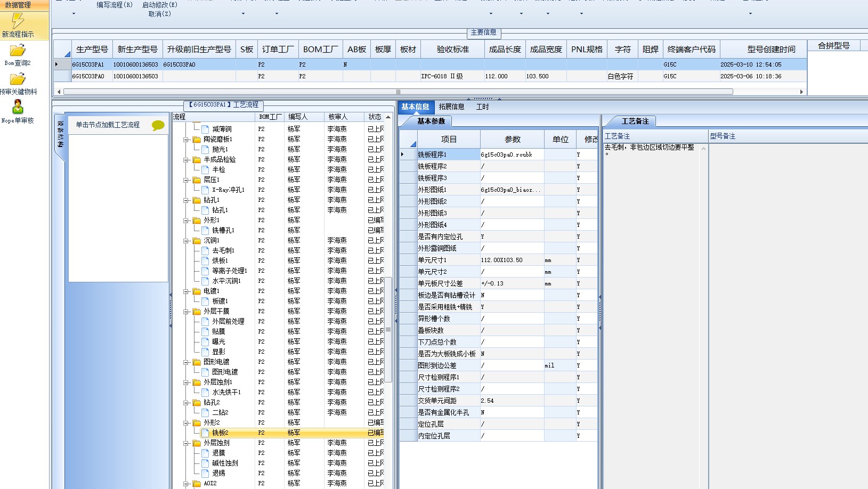Collapse the 外形2 tree node
Screen dimensions: 868x489
(186, 423)
